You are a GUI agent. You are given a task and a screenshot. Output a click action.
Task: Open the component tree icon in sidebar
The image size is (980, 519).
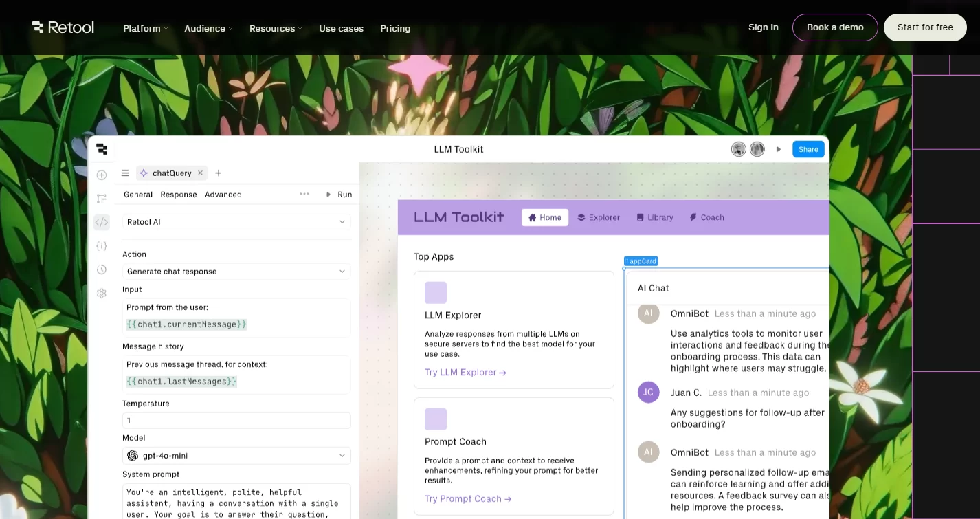click(102, 199)
